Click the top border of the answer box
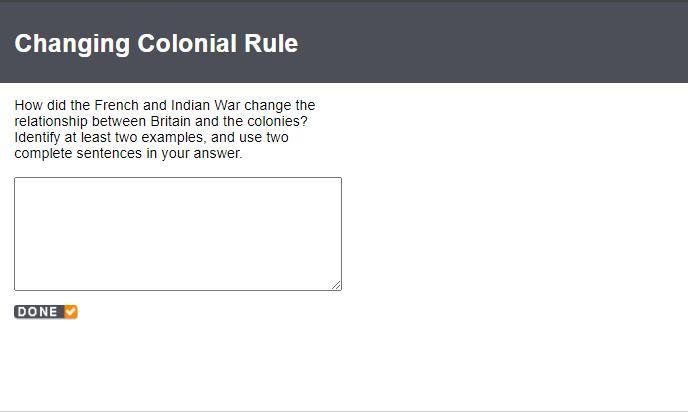This screenshot has width=688, height=412. [178, 178]
